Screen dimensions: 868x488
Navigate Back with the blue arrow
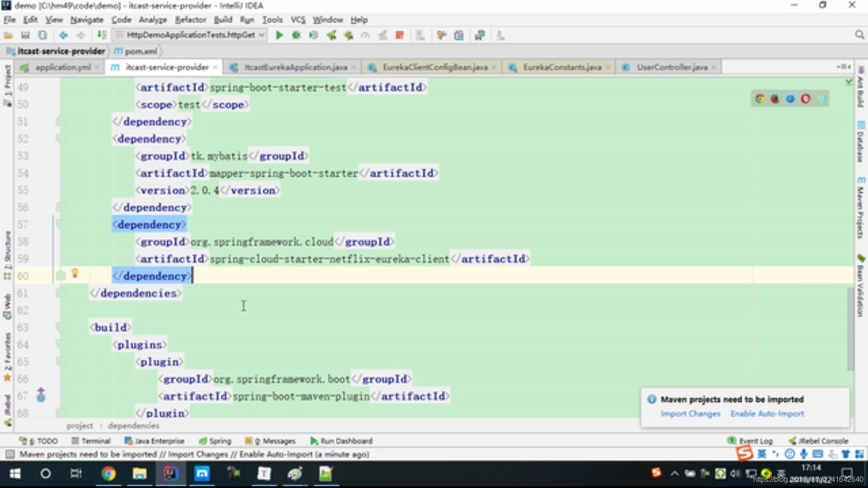pyautogui.click(x=63, y=35)
